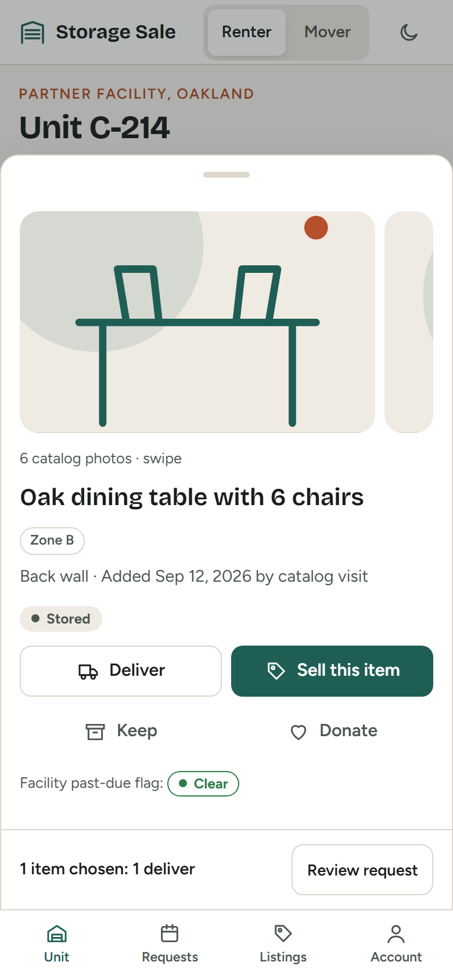The image size is (453, 980).
Task: Open Review request
Action: pos(362,870)
